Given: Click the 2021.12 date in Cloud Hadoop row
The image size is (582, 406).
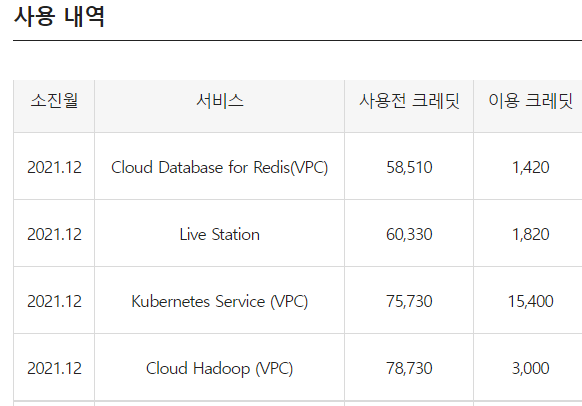Looking at the screenshot, I should click(x=54, y=369).
